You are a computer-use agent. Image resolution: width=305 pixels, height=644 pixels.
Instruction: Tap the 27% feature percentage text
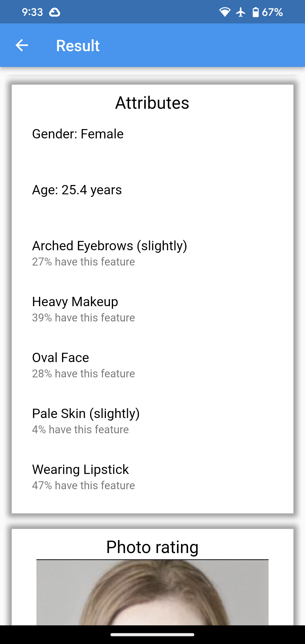point(84,262)
